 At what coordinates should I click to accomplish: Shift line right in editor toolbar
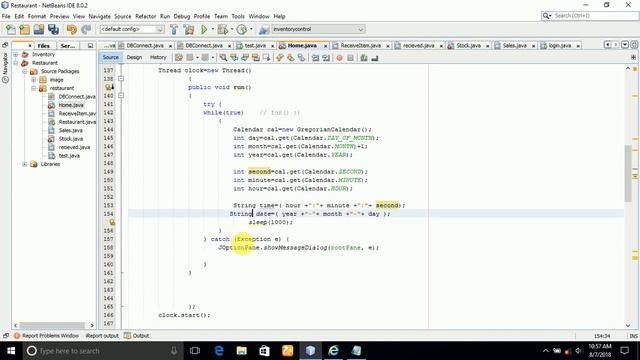coord(326,58)
